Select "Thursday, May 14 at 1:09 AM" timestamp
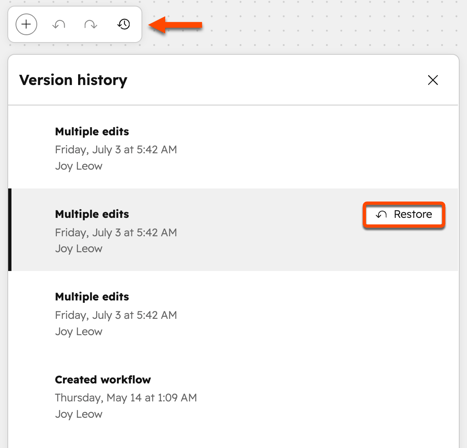The width and height of the screenshot is (467, 448). coord(126,398)
